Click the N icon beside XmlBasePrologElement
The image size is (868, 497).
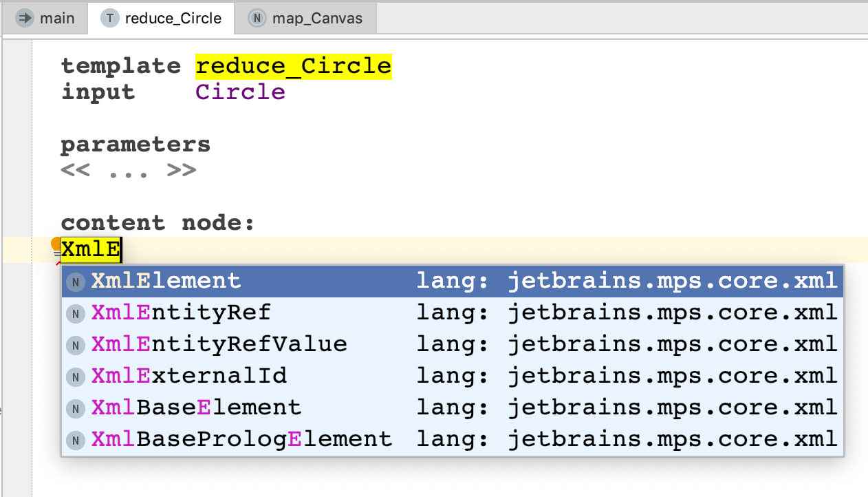click(x=76, y=440)
